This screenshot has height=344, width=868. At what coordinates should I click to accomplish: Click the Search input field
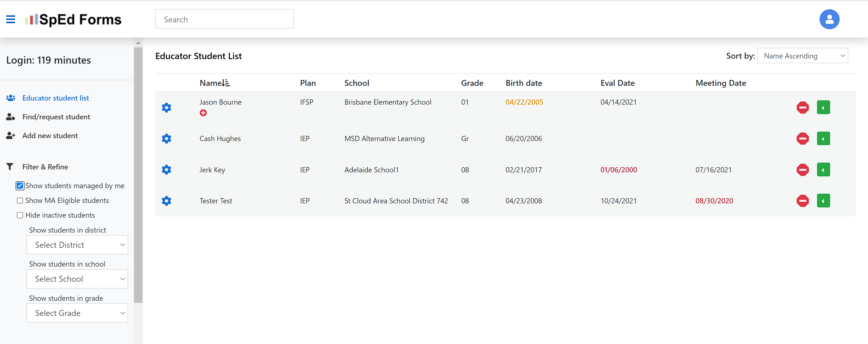pos(224,19)
